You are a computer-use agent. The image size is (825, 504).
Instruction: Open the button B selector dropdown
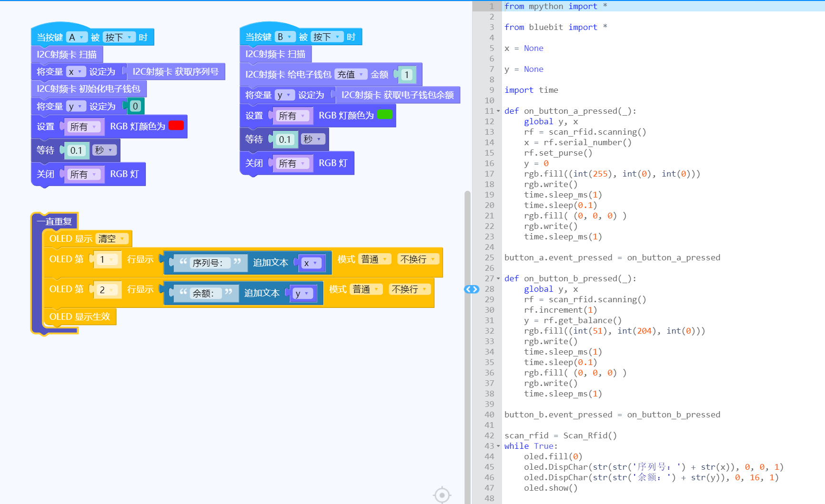click(284, 37)
